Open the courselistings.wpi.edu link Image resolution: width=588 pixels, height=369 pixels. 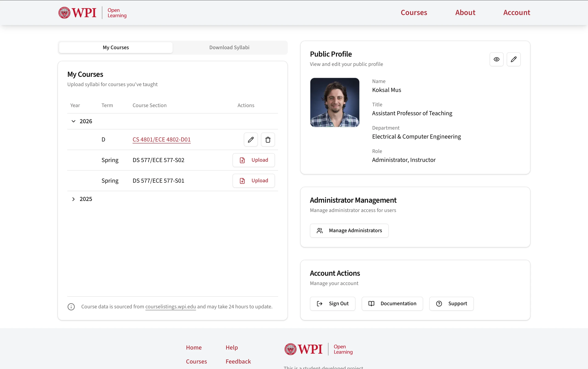point(170,307)
